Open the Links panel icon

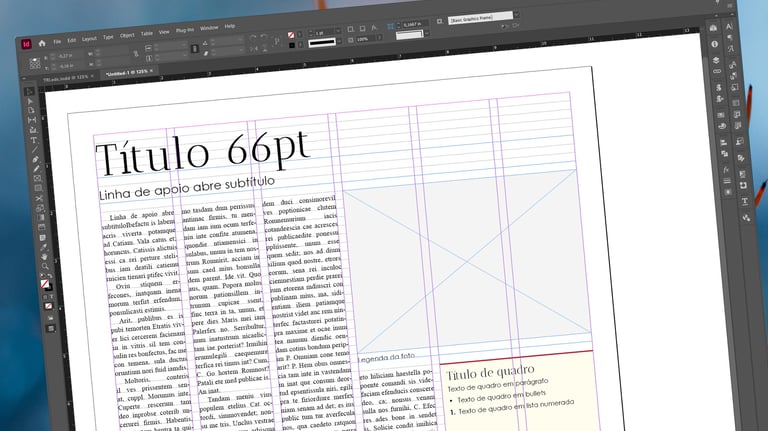point(717,72)
